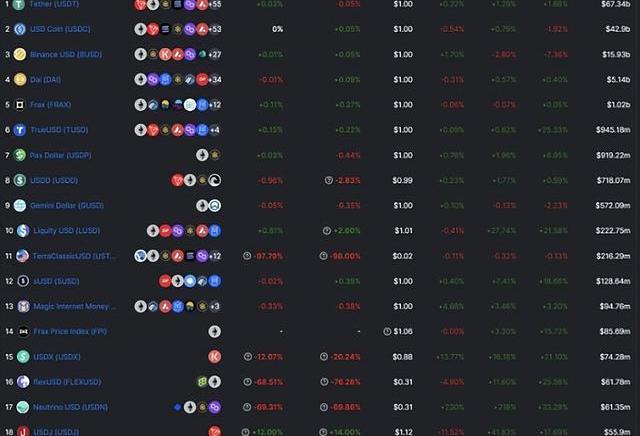Click the chain icon in Frax Price Index row
This screenshot has width=640, height=436.
tap(214, 331)
